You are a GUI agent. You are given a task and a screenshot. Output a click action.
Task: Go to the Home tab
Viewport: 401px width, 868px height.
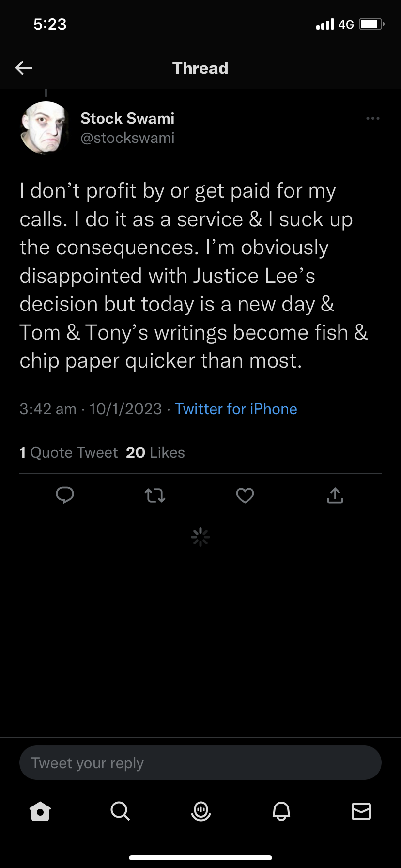click(x=40, y=811)
